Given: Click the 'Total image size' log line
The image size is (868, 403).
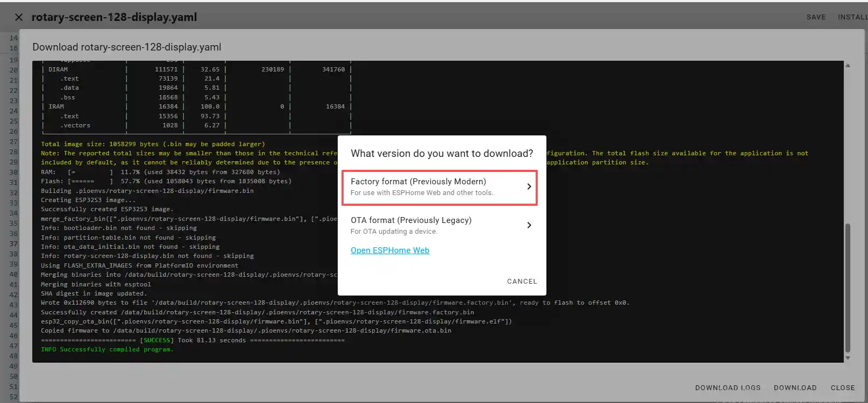Looking at the screenshot, I should pos(153,144).
